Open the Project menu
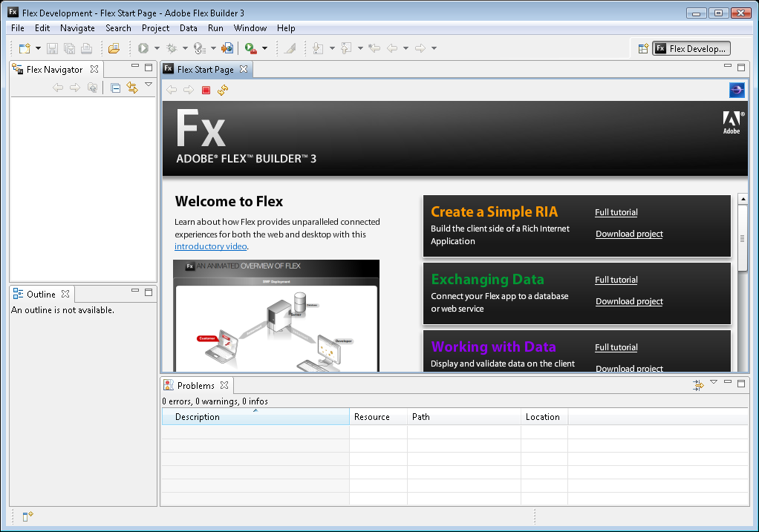 click(155, 28)
